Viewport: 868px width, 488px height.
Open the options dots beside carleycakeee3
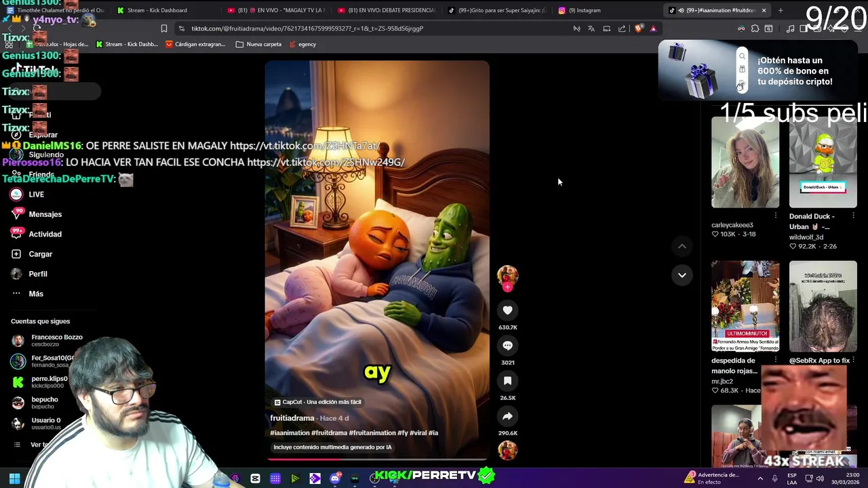tap(776, 216)
